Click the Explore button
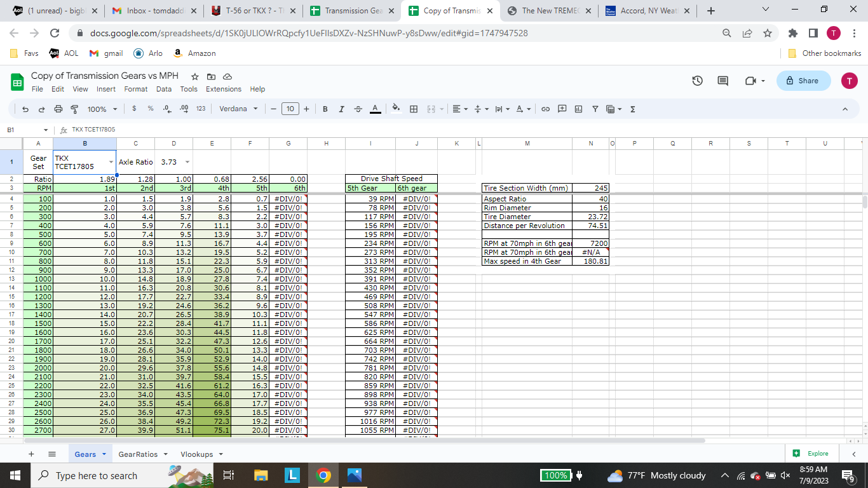The height and width of the screenshot is (488, 868). (811, 454)
